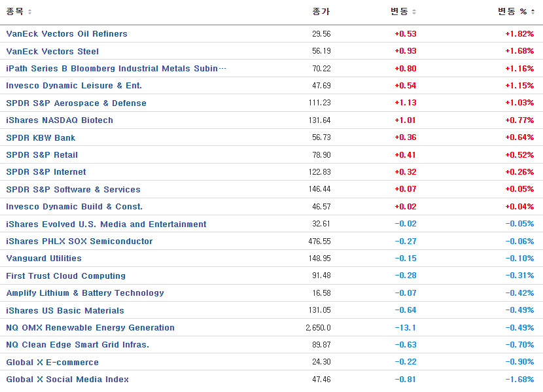The image size is (543, 392).
Task: Open Vanguard Utilities link
Action: 44,258
